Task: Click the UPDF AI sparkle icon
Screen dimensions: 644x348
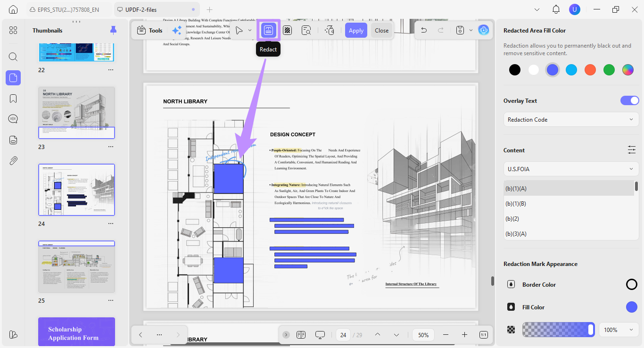Action: tap(177, 31)
